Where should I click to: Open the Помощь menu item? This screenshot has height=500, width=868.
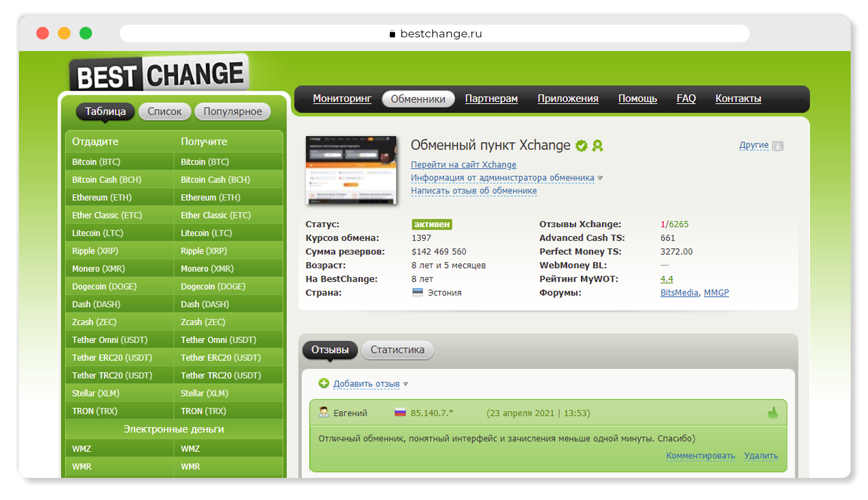click(638, 98)
